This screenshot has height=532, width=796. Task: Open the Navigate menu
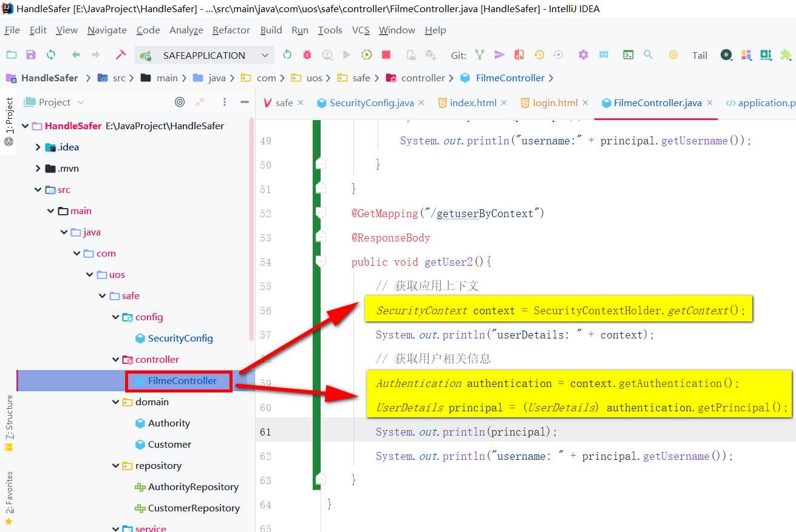(x=107, y=30)
